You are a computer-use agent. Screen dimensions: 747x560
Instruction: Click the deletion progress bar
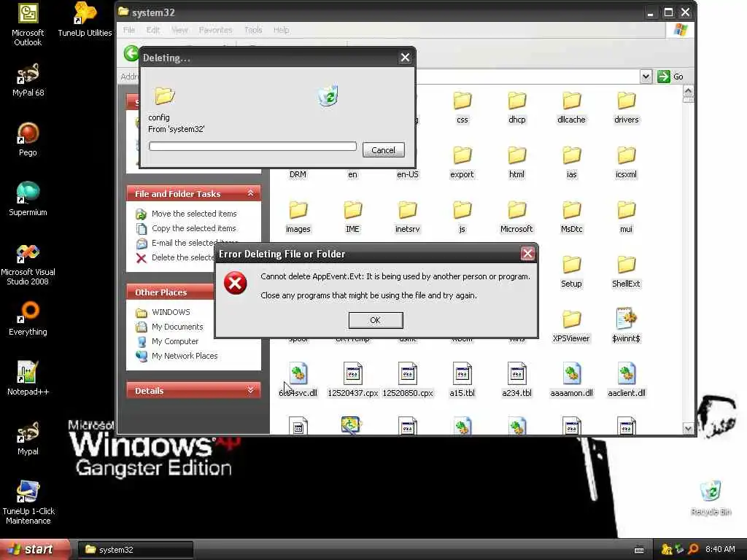252,146
